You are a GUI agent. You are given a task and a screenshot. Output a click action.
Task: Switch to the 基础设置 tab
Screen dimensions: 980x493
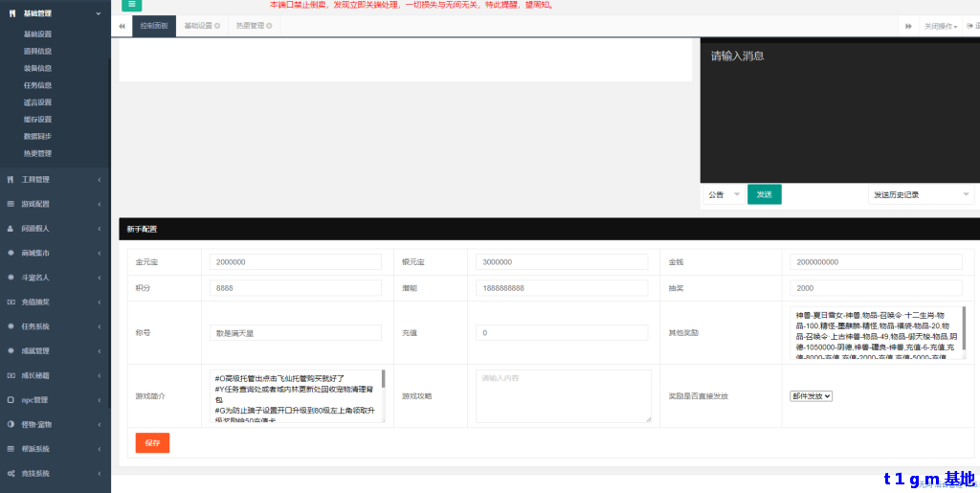point(199,26)
